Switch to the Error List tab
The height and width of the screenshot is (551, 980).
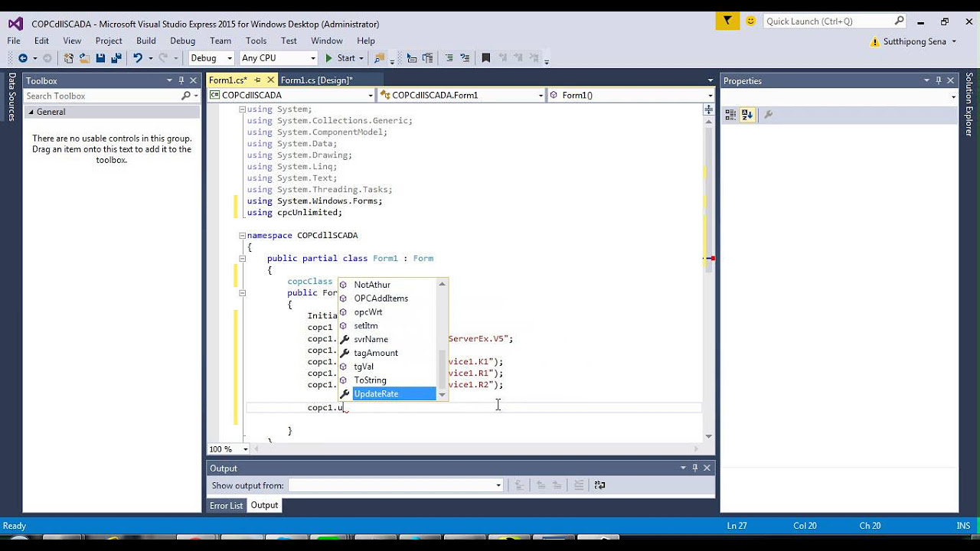tap(226, 505)
